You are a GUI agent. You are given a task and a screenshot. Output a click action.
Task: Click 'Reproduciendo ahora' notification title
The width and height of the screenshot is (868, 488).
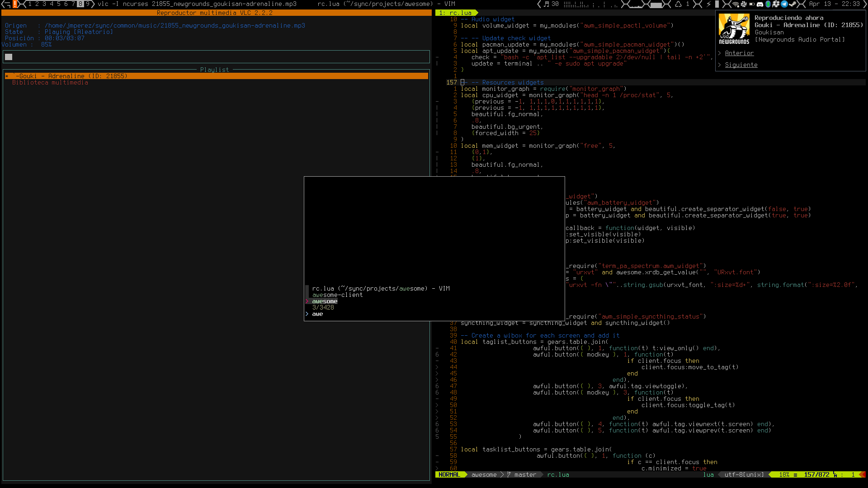tap(789, 18)
